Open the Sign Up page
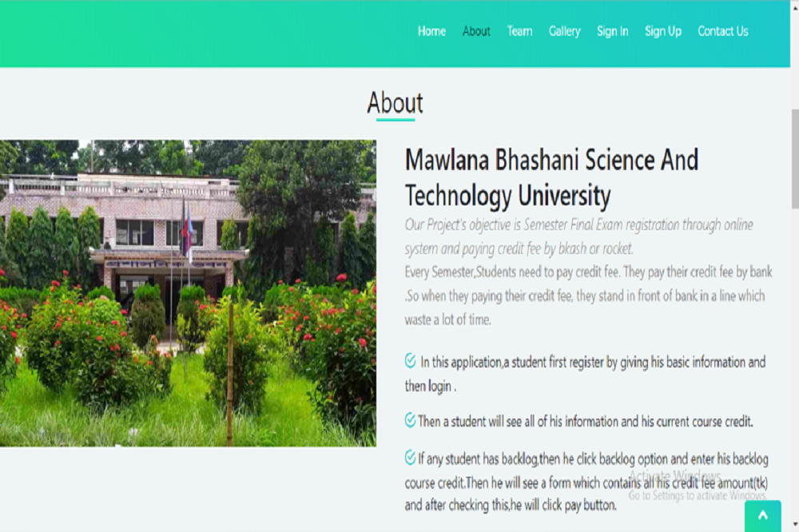The width and height of the screenshot is (799, 532). pyautogui.click(x=662, y=31)
